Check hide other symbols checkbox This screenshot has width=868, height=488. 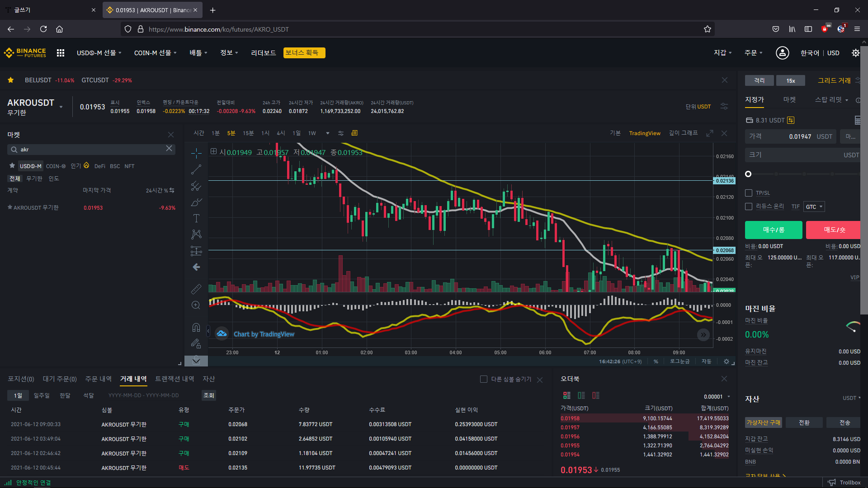[x=483, y=379]
